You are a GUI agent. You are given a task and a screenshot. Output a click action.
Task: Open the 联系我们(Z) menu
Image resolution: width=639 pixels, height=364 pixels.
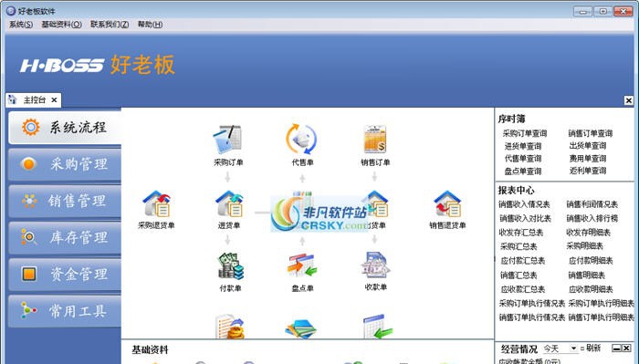pos(110,25)
